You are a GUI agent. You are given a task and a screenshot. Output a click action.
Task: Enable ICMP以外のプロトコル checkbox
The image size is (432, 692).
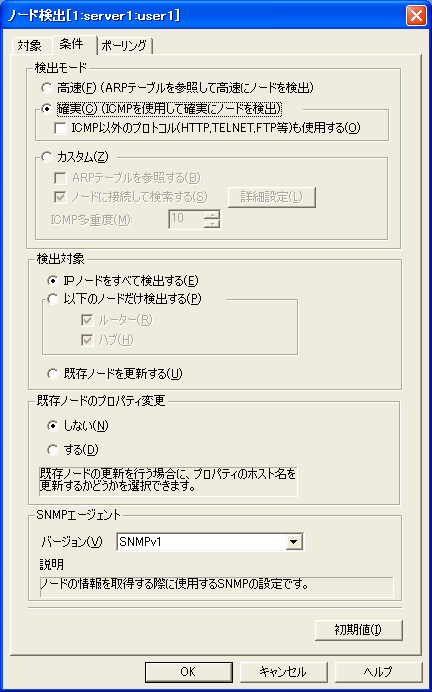60,128
